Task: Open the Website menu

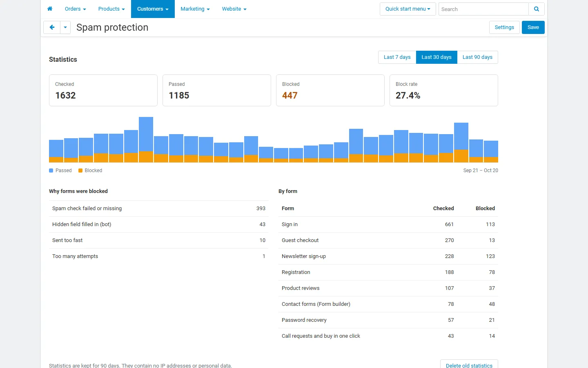Action: click(234, 9)
